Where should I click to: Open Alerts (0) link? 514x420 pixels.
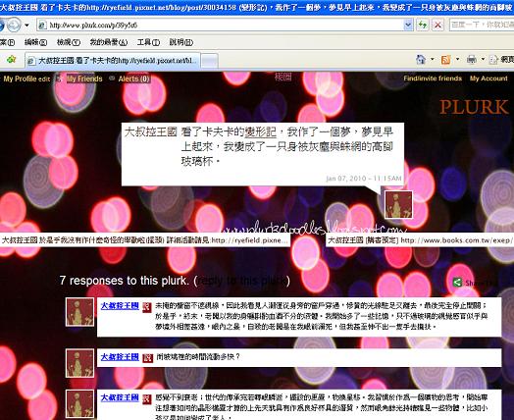[134, 79]
